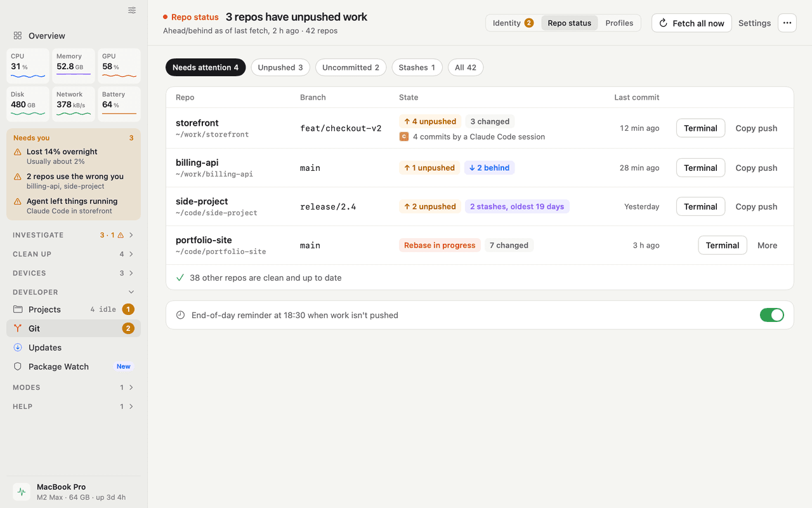Viewport: 812px width, 508px height.
Task: Show the Stashes 1 filter
Action: click(417, 67)
